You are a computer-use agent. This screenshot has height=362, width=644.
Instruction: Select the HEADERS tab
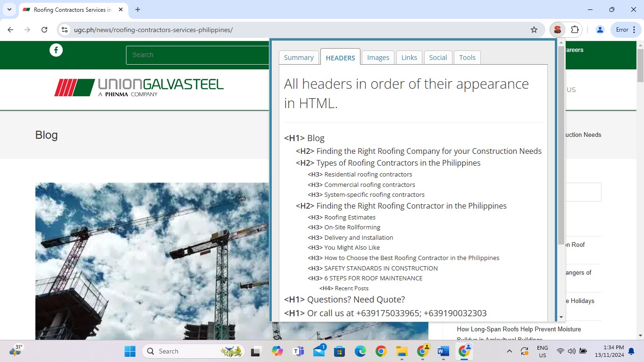point(340,57)
